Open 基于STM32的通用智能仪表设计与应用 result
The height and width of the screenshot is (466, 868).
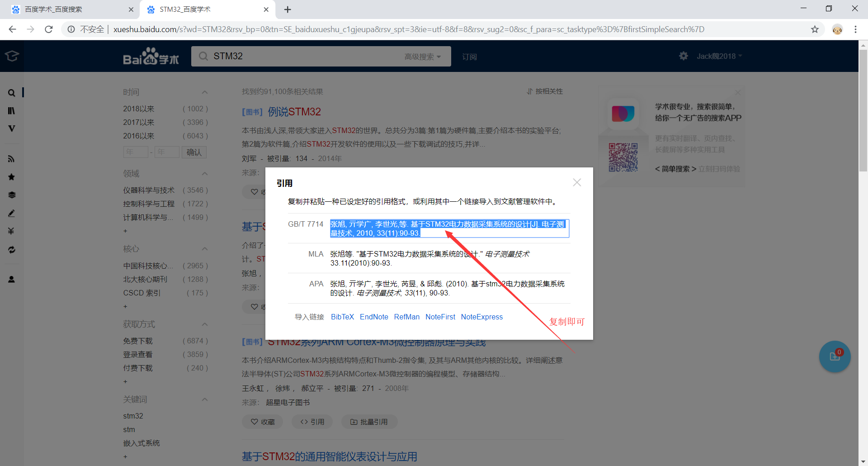pyautogui.click(x=329, y=456)
